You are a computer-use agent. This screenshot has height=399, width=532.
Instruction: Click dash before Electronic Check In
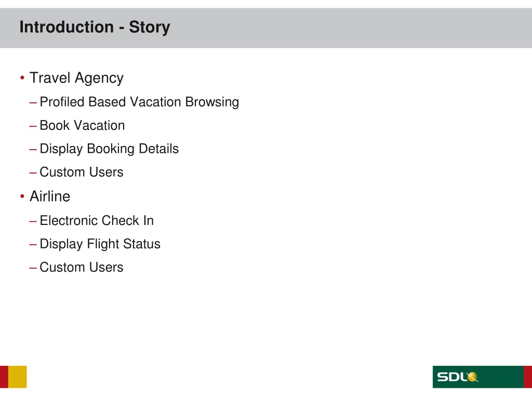33,221
